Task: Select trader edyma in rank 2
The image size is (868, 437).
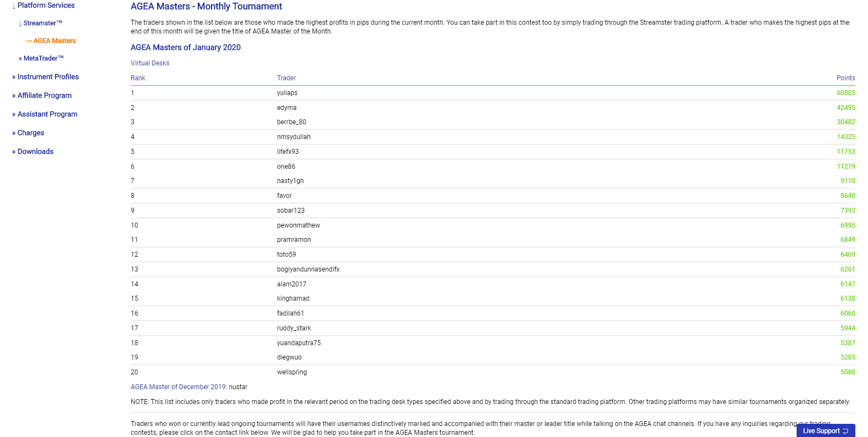Action: point(287,108)
